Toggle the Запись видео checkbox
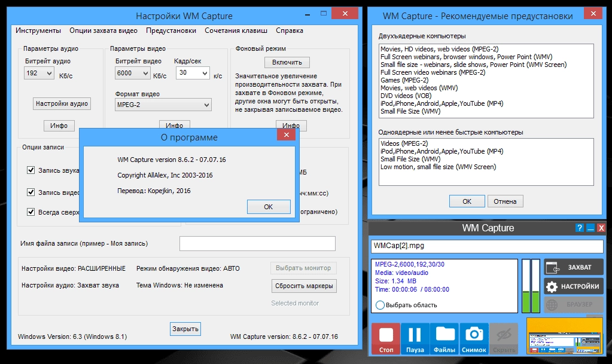This screenshot has height=364, width=612. pyautogui.click(x=31, y=192)
